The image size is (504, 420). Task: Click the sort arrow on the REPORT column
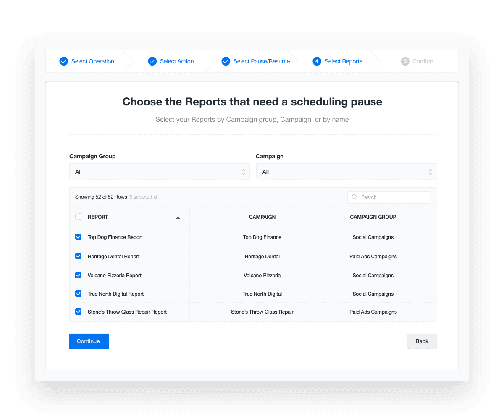pos(178,217)
